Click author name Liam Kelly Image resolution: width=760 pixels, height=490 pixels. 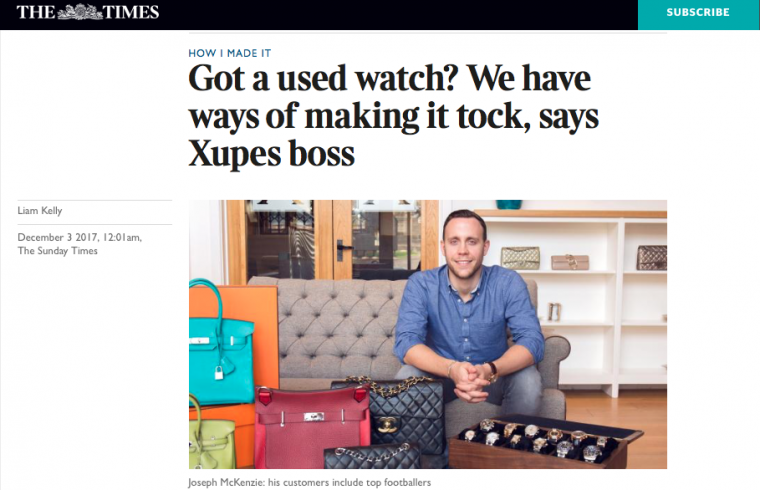point(40,210)
